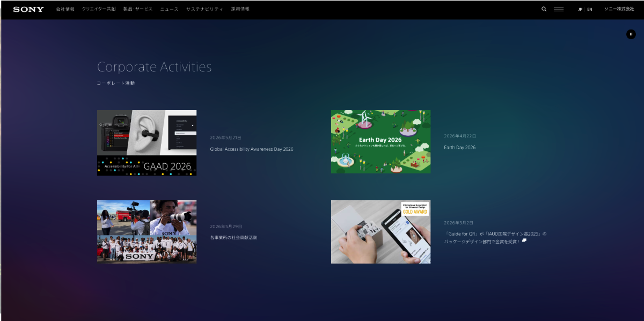This screenshot has width=644, height=321.
Task: Click external link icon after IAUD title
Action: 524,240
